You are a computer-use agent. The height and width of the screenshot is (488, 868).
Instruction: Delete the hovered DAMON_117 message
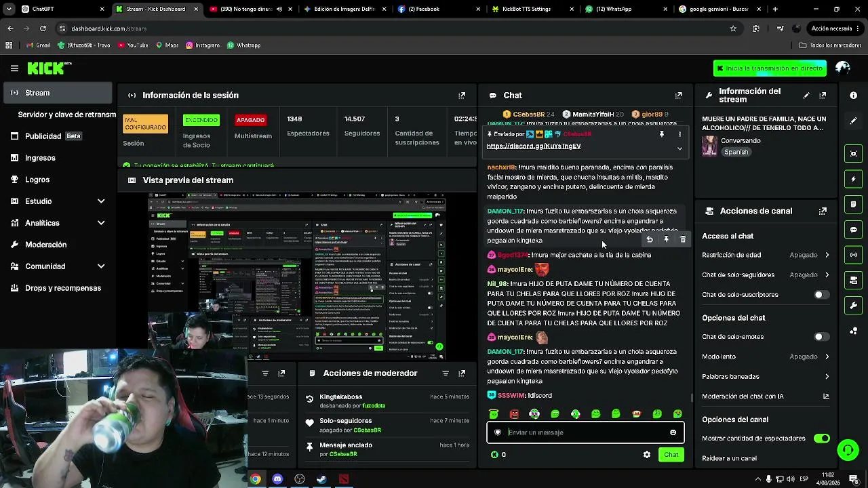tap(683, 239)
